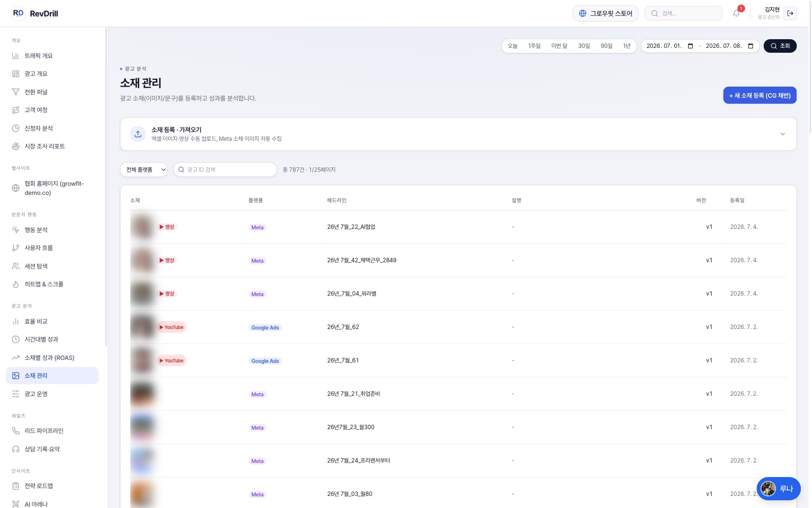Click the 조회 search button
Image resolution: width=812 pixels, height=508 pixels.
[x=780, y=46]
